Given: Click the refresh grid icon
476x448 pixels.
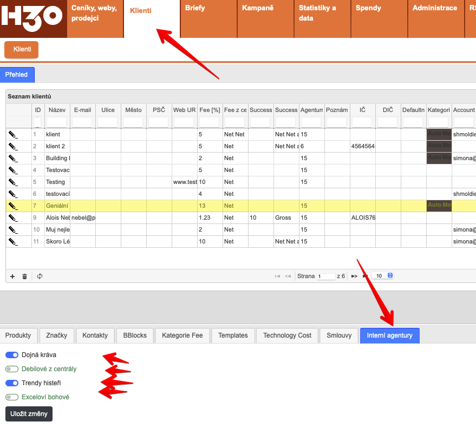Looking at the screenshot, I should click(40, 276).
